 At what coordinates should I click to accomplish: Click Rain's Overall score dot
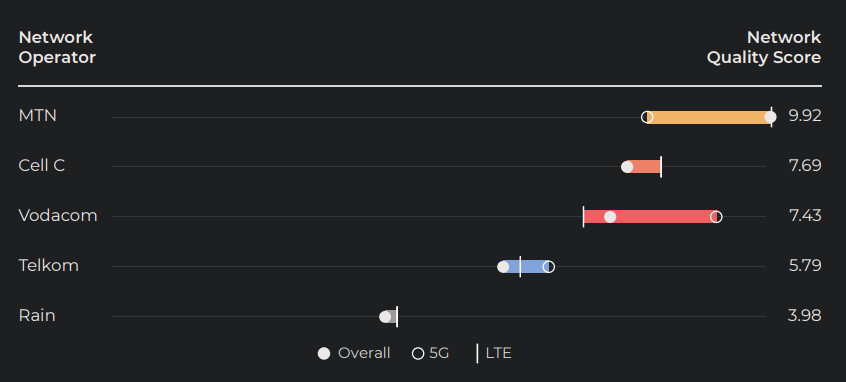(x=385, y=317)
